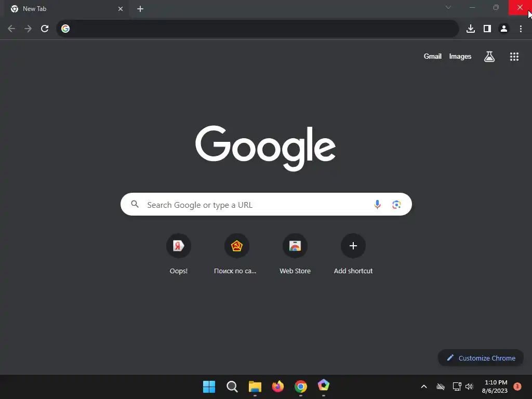
Task: Open the tab search dropdown
Action: [x=448, y=7]
